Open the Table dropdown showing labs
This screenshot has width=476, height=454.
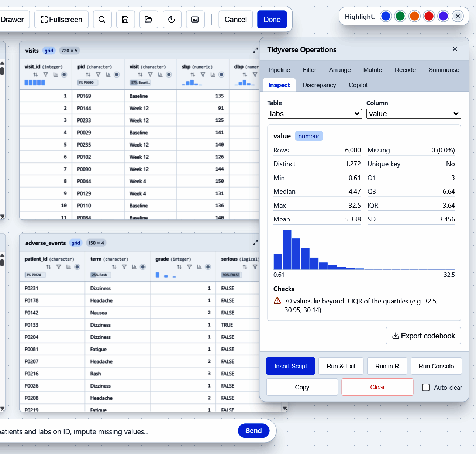click(314, 114)
